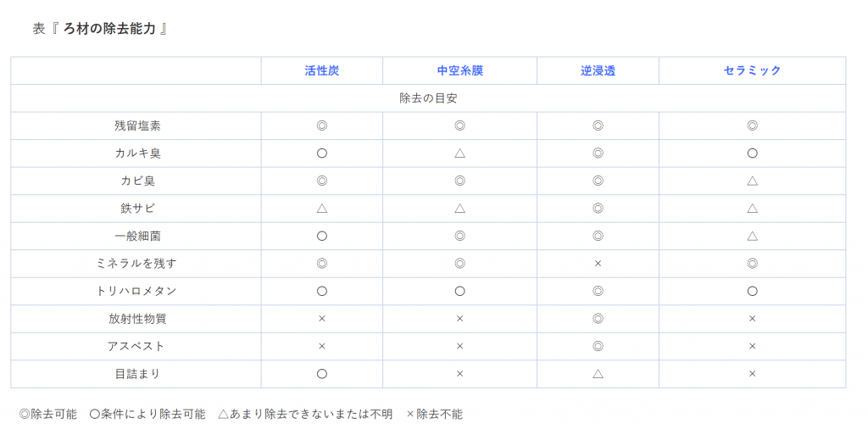Click the red × for 放射性物質 under セラミック

[x=752, y=319]
